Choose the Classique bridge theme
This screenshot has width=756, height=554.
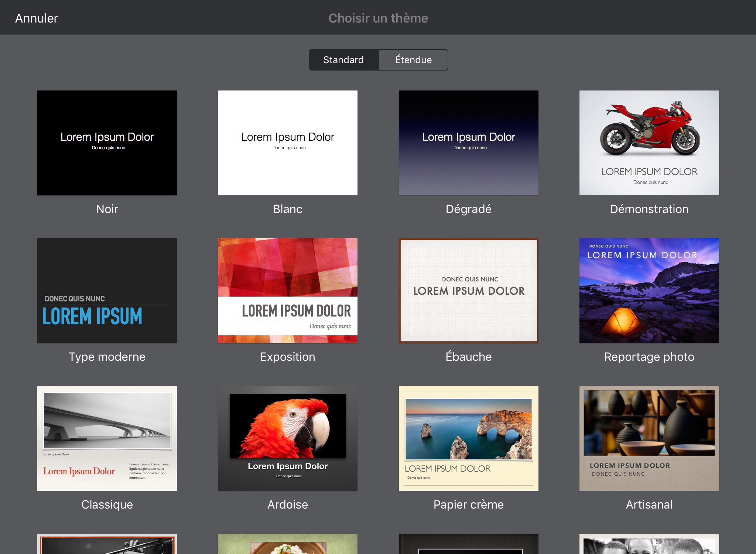(107, 438)
